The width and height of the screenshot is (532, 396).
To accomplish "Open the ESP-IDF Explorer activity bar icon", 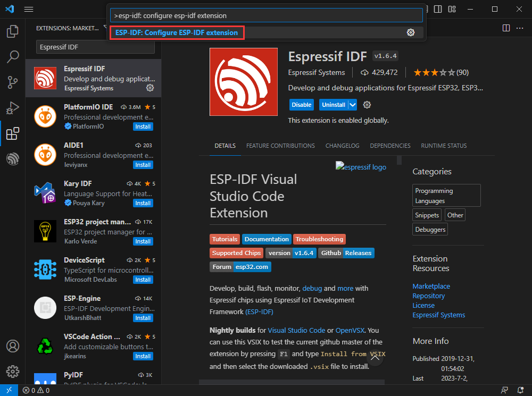I will (13, 159).
